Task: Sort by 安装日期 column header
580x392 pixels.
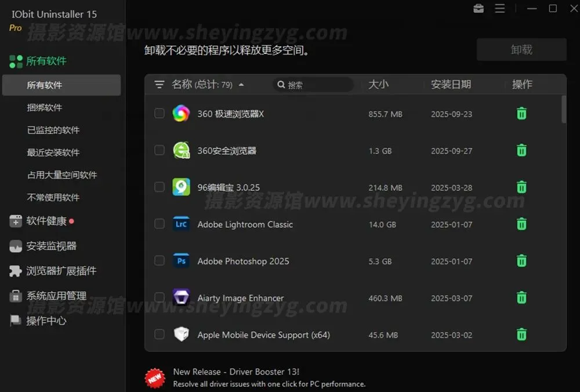Action: [451, 84]
